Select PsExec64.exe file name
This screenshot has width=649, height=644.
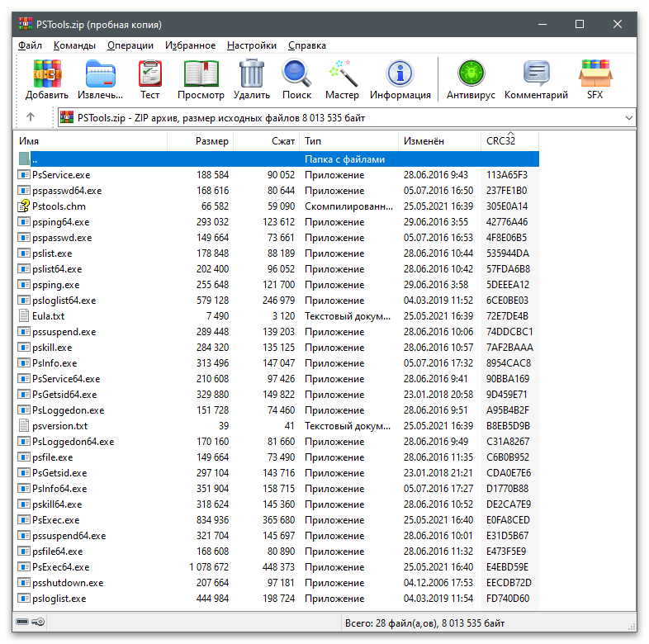[61, 567]
